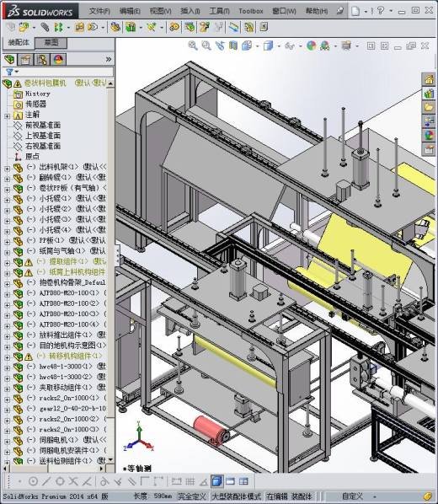438x504 pixels.
Task: Open SolidWorks Resources home task pane icon
Action: coord(429,79)
